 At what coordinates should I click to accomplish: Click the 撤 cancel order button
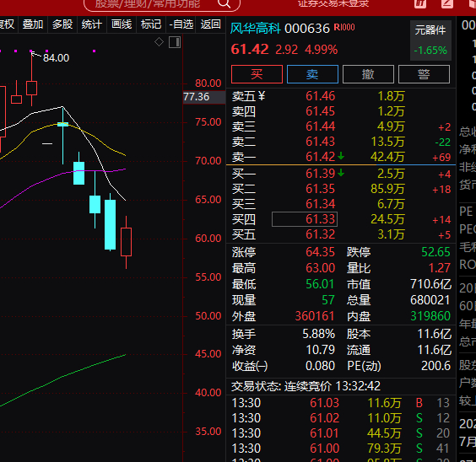tap(368, 74)
